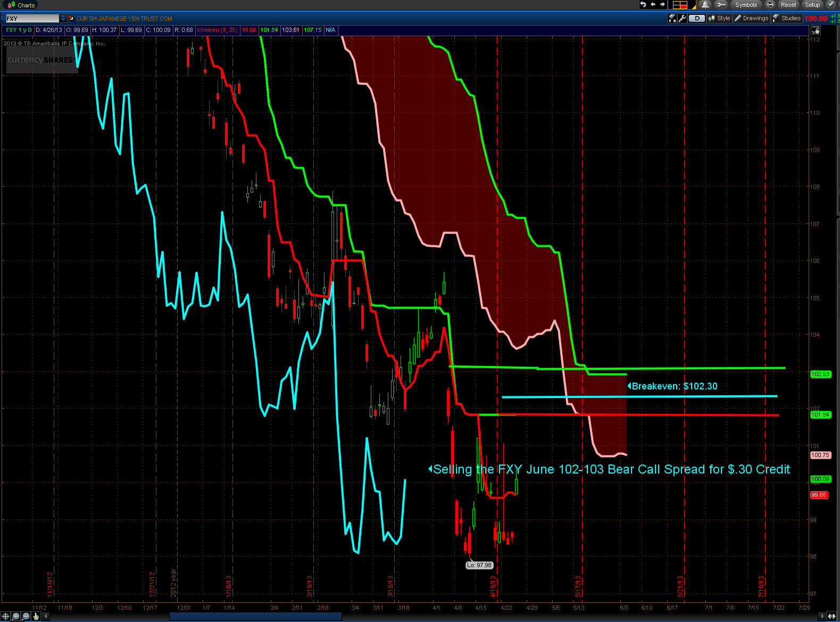Expand the FXY symbol dropdown arrow
The image size is (840, 622).
point(63,18)
